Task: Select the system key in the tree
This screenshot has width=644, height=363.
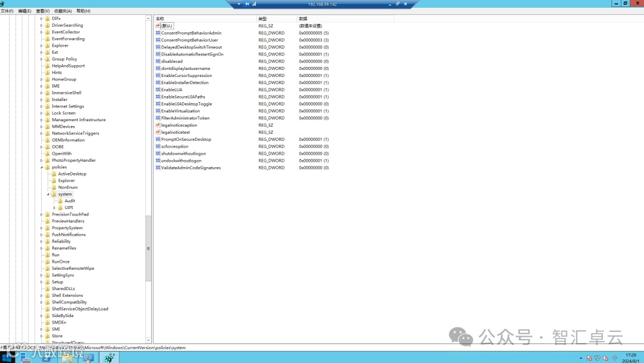Action: click(65, 194)
